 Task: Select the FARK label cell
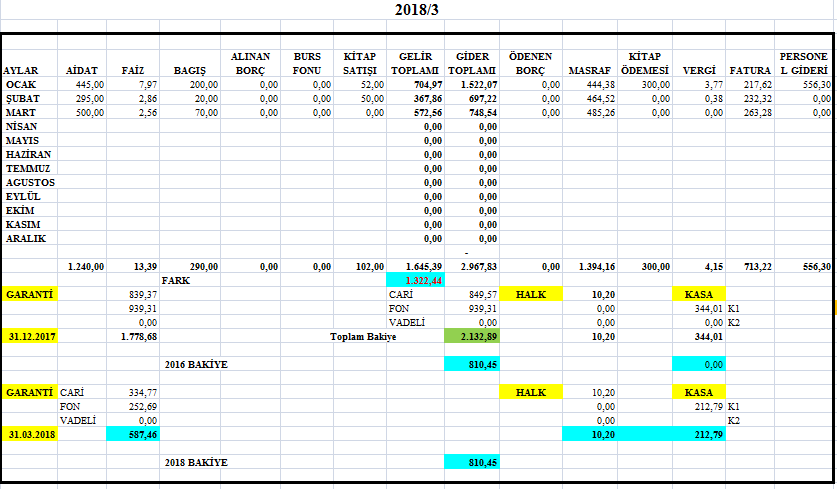click(176, 280)
